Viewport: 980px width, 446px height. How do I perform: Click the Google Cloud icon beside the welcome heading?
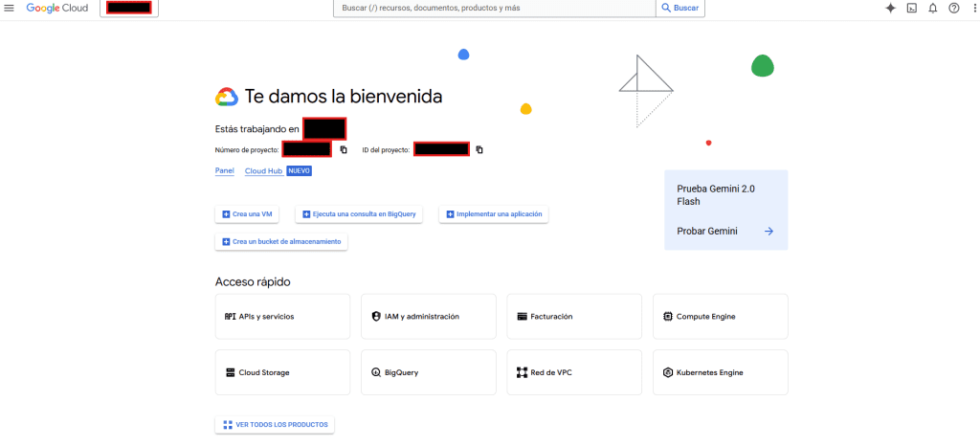click(227, 97)
